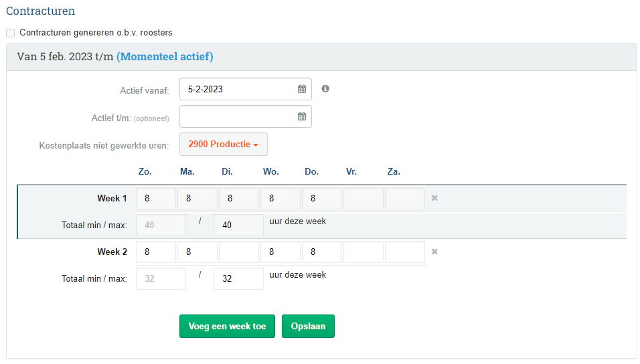Open calendar picker for Actief vanaf date
The height and width of the screenshot is (364, 640).
tap(301, 89)
